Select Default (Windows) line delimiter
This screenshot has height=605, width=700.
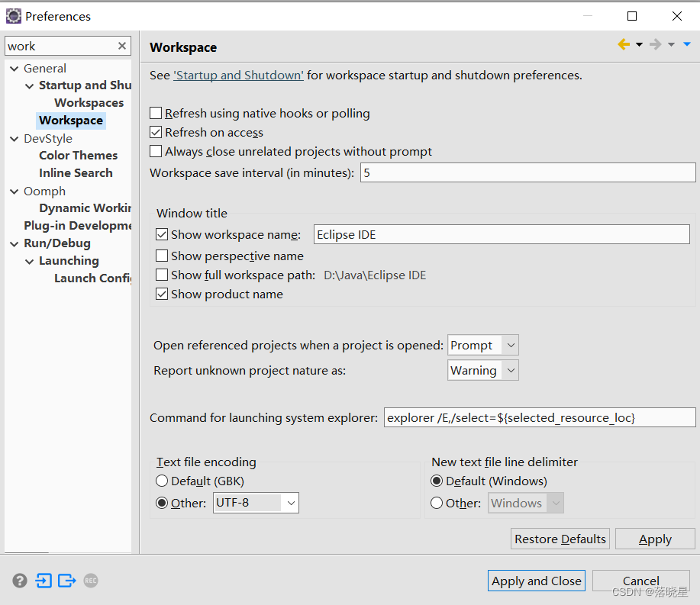click(437, 481)
